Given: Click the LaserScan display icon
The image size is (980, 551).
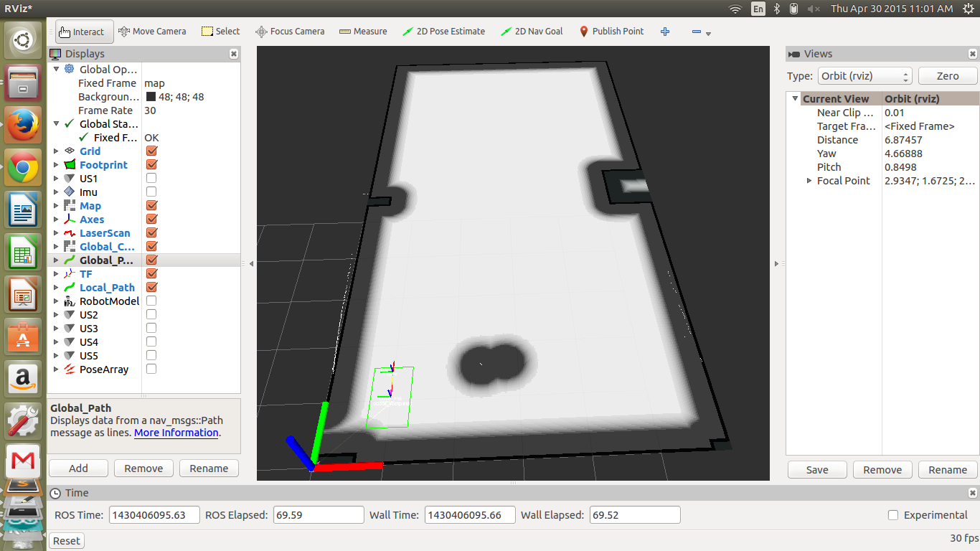Looking at the screenshot, I should (69, 232).
